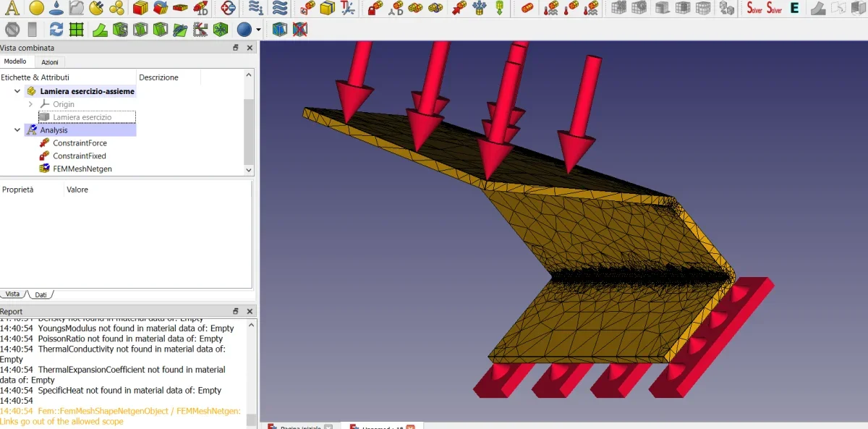Image resolution: width=868 pixels, height=429 pixels.
Task: Float the Report panel
Action: [x=236, y=311]
